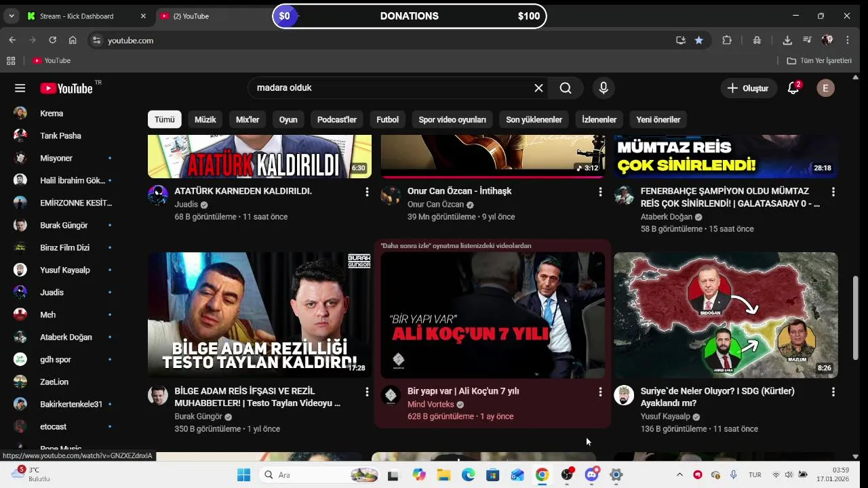Play BİLGE ADAM REZİLLİĞİ video thumbnail
Image resolution: width=868 pixels, height=488 pixels.
point(260,315)
